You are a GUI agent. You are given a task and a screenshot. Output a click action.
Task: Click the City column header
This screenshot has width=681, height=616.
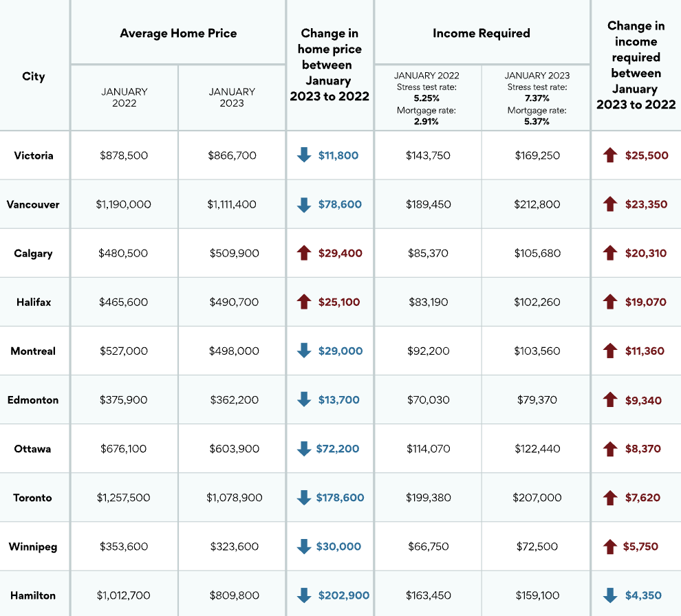click(x=34, y=76)
